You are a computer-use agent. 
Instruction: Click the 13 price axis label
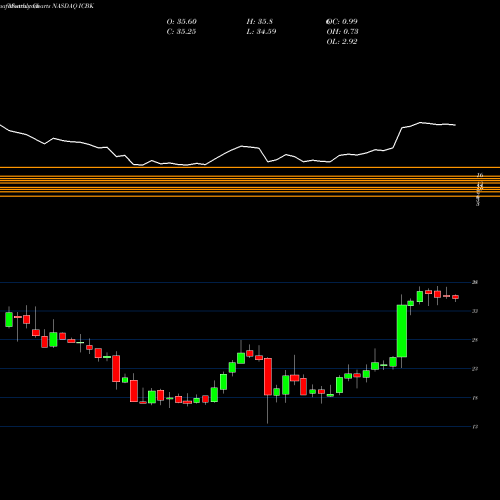pyautogui.click(x=475, y=427)
